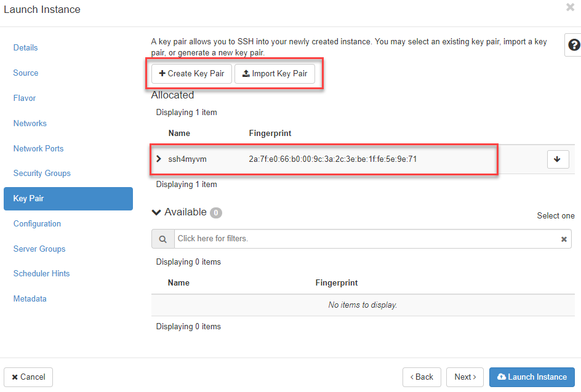Select the Flavor step
This screenshot has width=581, height=392.
click(x=25, y=98)
